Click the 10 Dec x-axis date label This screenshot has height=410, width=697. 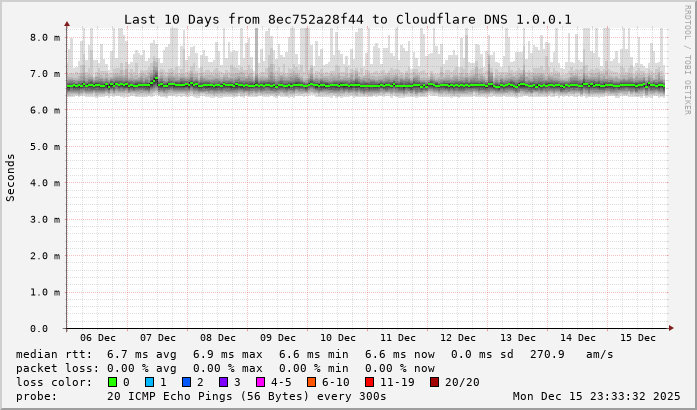click(x=338, y=338)
